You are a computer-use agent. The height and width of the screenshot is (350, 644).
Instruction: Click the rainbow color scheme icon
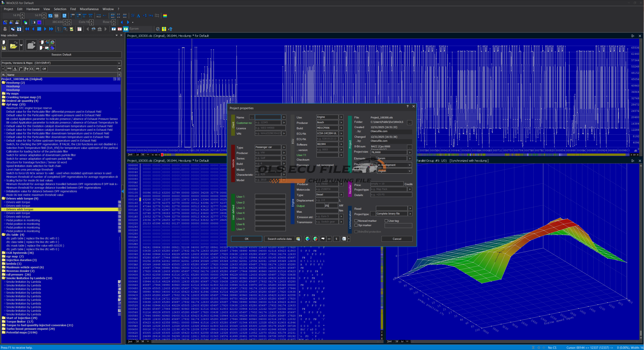[165, 16]
